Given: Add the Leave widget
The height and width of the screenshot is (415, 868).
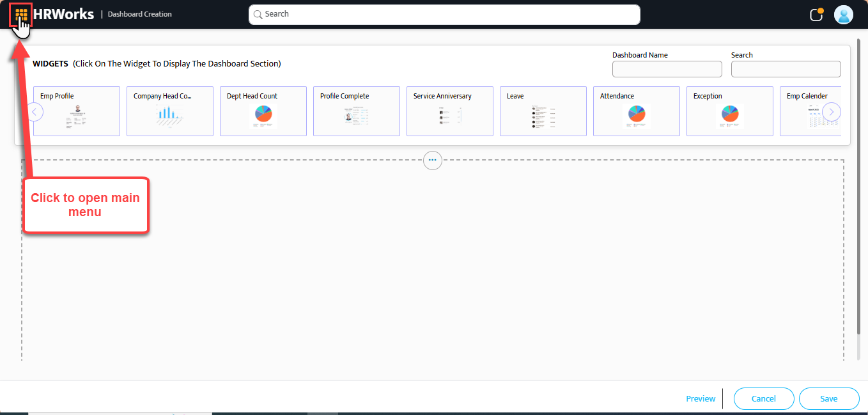Looking at the screenshot, I should click(x=543, y=111).
